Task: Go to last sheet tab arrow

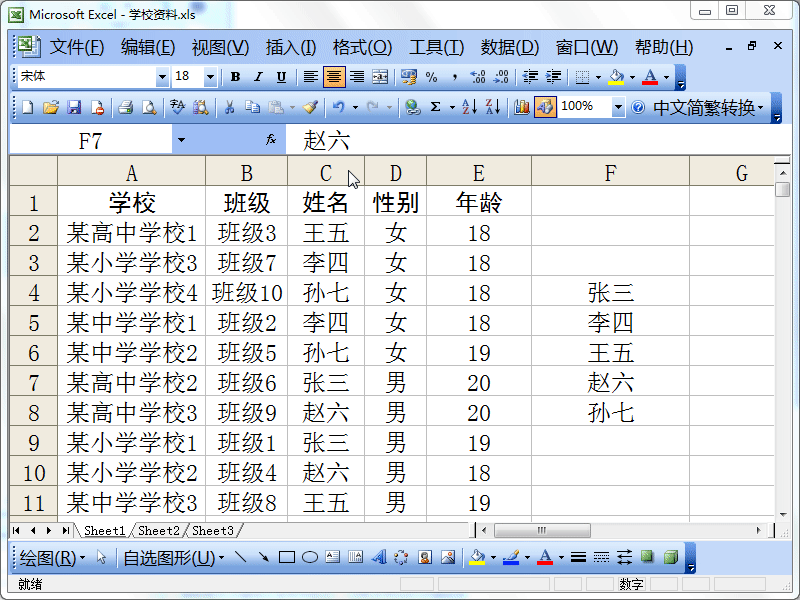Action: click(x=65, y=531)
